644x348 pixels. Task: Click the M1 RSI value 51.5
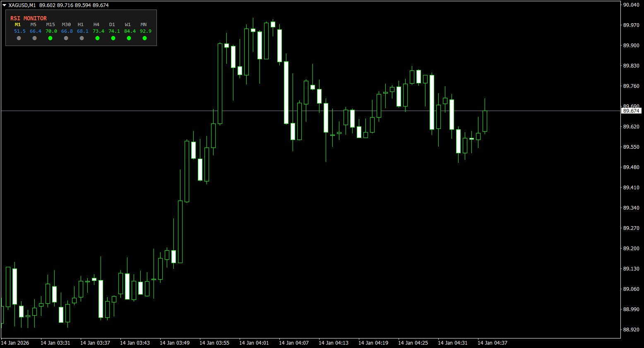point(19,31)
